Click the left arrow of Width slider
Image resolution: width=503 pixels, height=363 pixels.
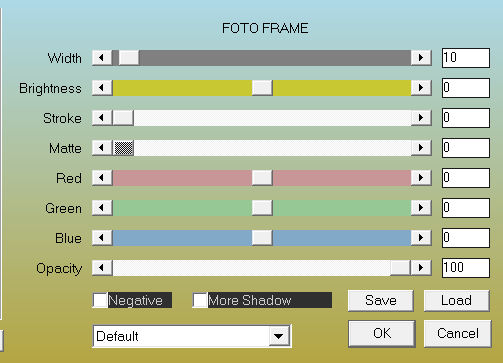(102, 58)
